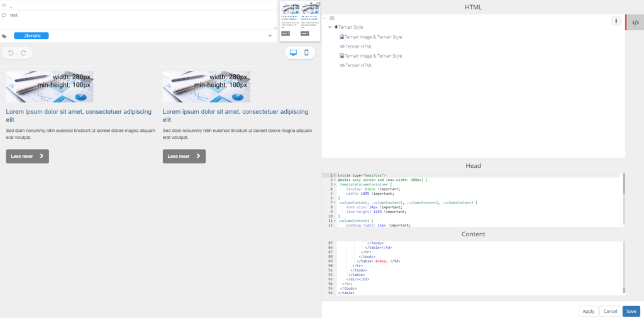Click code line "line-height: 125% !important;"
The width and height of the screenshot is (644, 318).
376,212
